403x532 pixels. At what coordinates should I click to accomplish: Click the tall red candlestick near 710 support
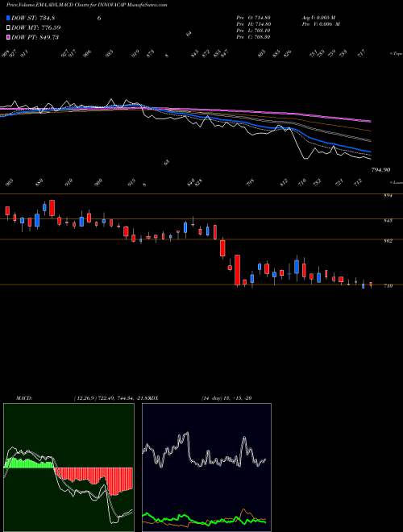[237, 270]
